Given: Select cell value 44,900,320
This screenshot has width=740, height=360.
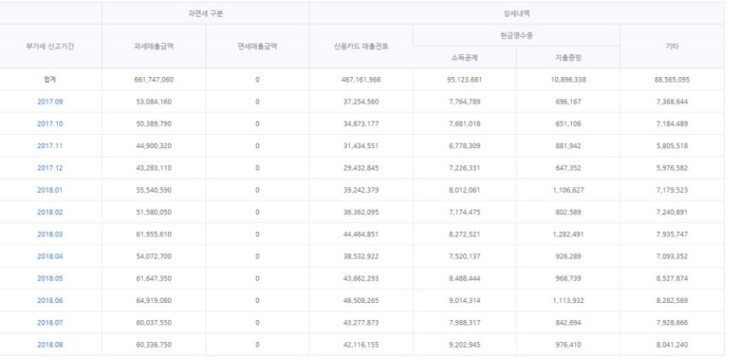Looking at the screenshot, I should [154, 146].
